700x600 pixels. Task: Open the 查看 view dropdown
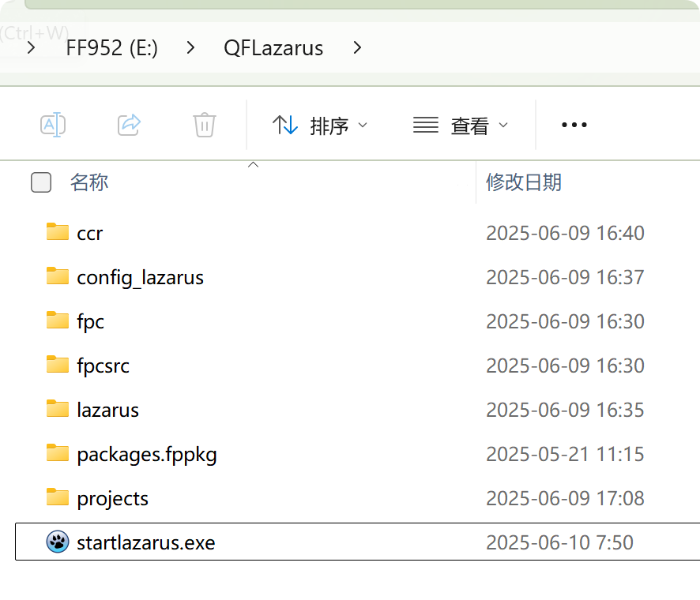pos(461,125)
